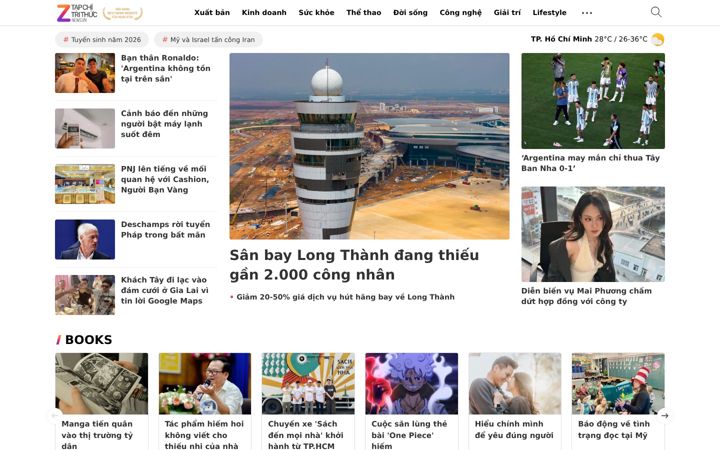Open the BOOKS section heading
The image size is (720, 450).
tap(89, 340)
